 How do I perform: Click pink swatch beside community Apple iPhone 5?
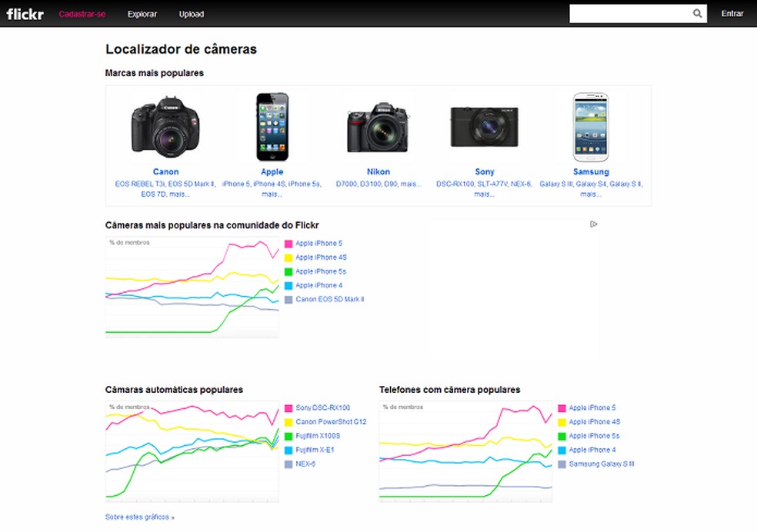point(288,244)
